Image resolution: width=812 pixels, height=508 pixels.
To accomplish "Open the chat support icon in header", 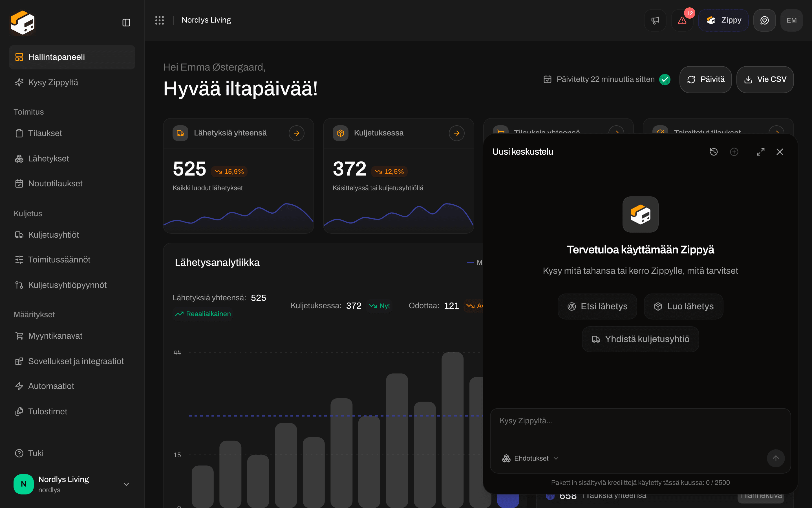I will point(764,20).
